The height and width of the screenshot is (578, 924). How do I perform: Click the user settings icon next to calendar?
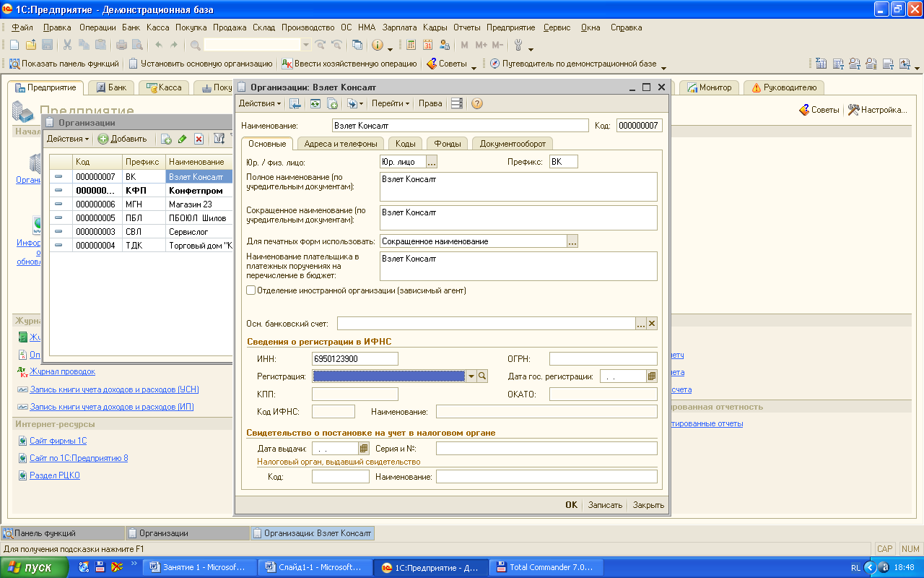click(x=444, y=45)
